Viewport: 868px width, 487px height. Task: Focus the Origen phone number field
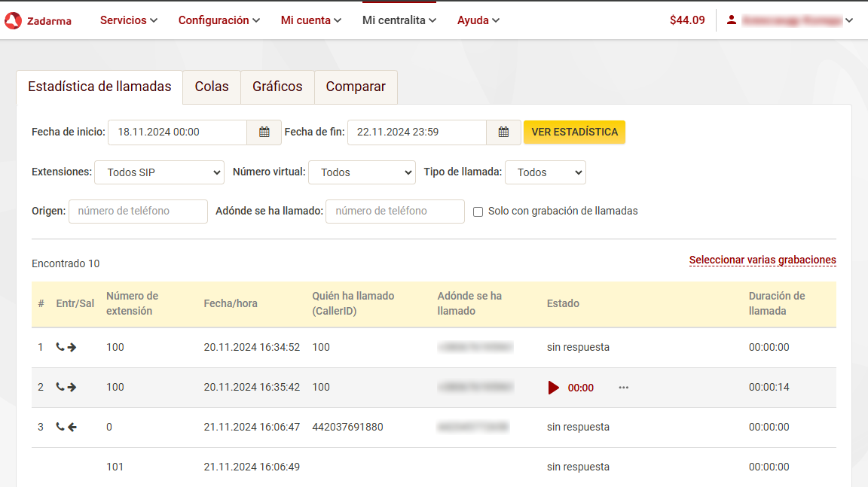click(x=138, y=212)
